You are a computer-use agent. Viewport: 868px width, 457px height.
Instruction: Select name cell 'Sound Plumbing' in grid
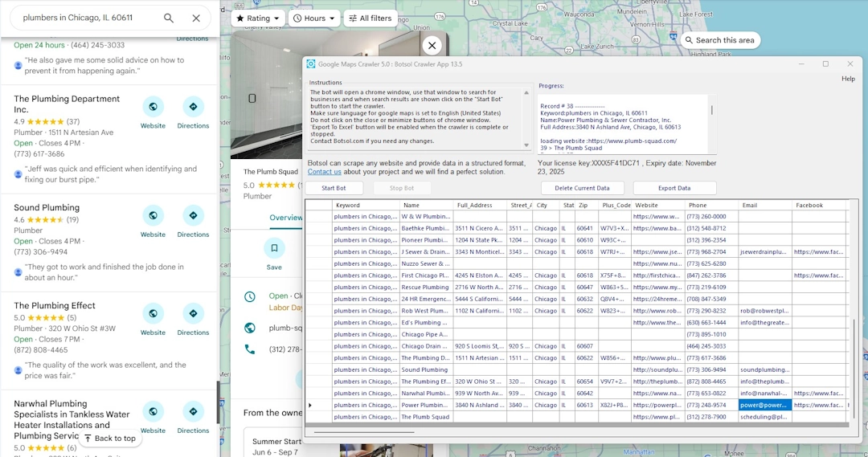coord(426,370)
